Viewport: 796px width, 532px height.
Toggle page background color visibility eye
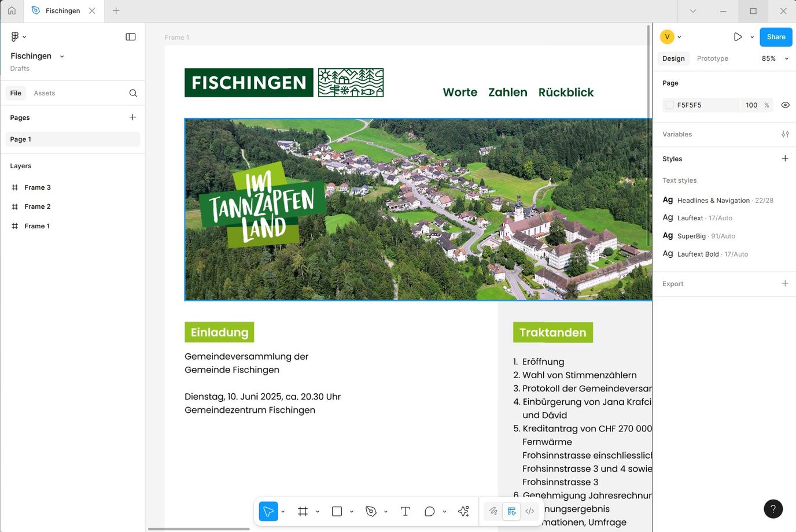(785, 105)
